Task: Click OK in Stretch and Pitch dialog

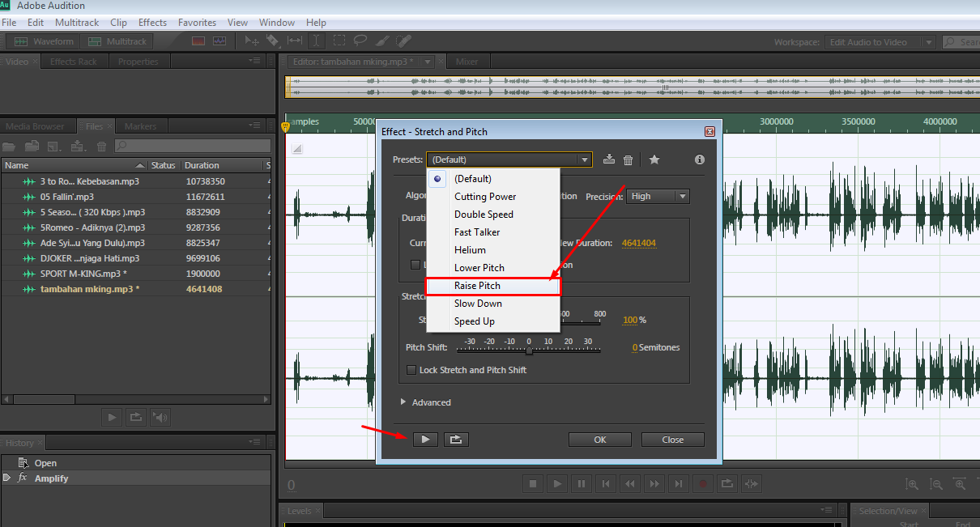Action: pyautogui.click(x=599, y=440)
